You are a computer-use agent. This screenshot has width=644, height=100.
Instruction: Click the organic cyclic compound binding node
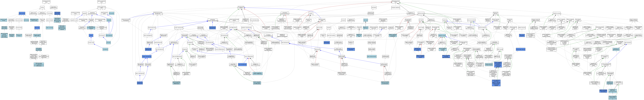point(33,13)
